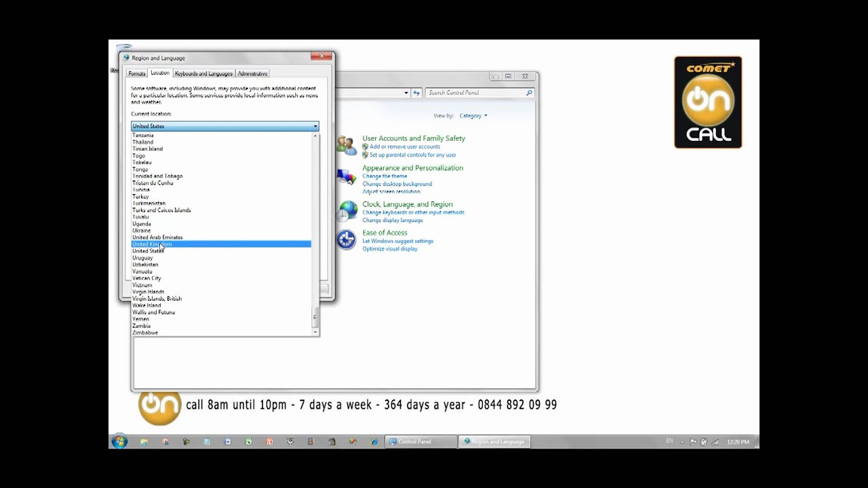
Task: Select Tinian Island from the list
Action: point(221,149)
